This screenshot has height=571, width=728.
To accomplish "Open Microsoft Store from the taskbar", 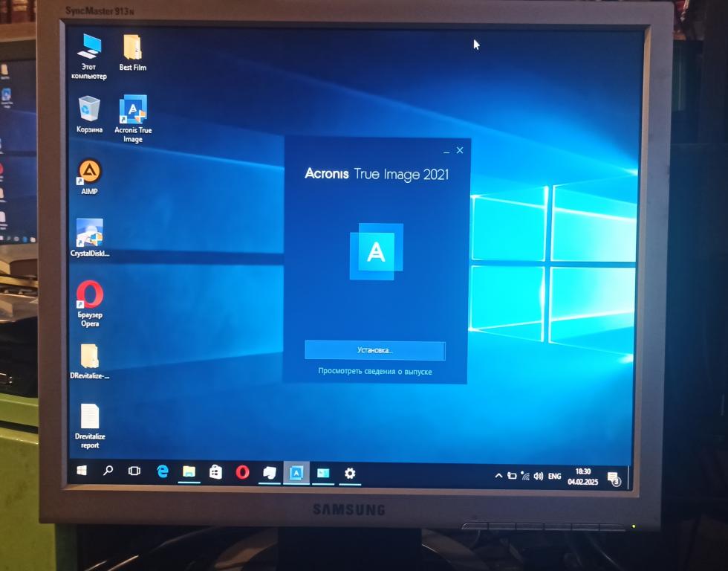I will 215,473.
